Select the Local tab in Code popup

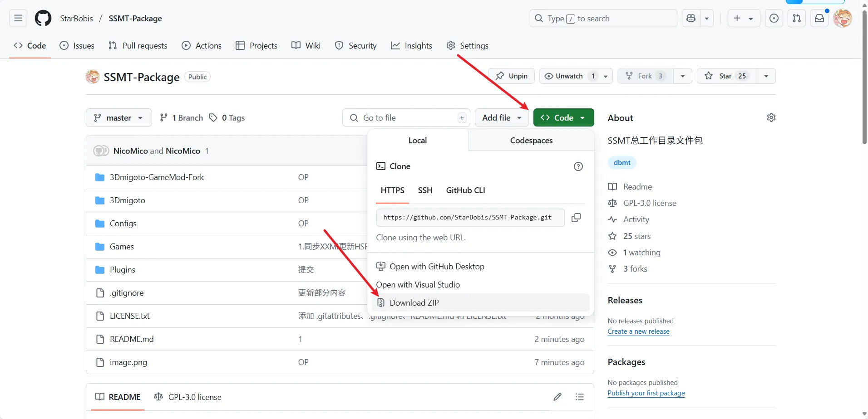[418, 141]
